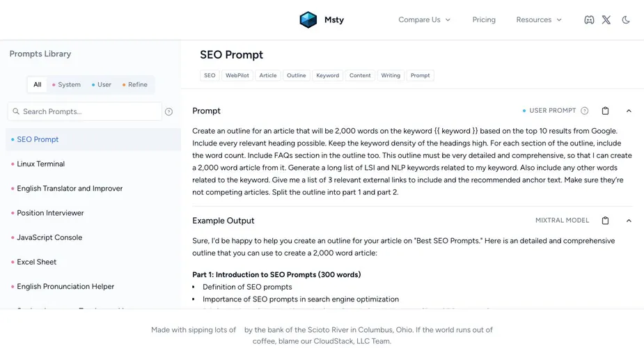644x362 pixels.
Task: Open the Discord icon link
Action: click(x=589, y=20)
